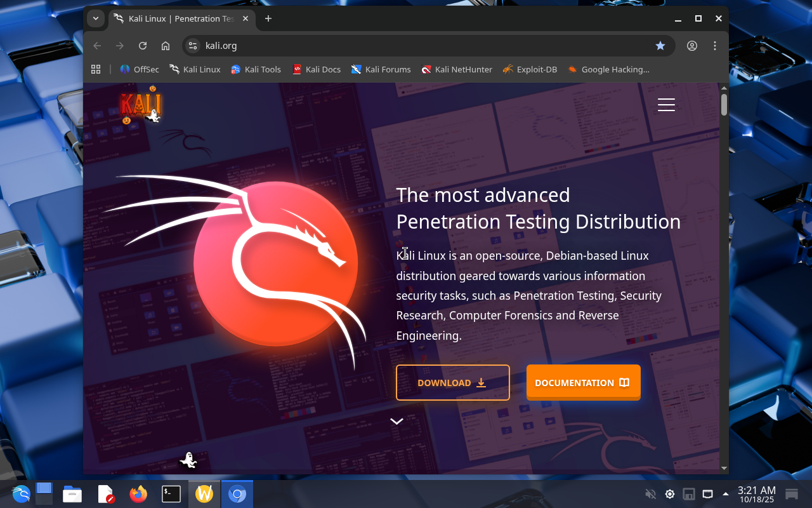This screenshot has height=508, width=812.
Task: Click the scroll-down chevron below the buttons
Action: click(x=396, y=422)
